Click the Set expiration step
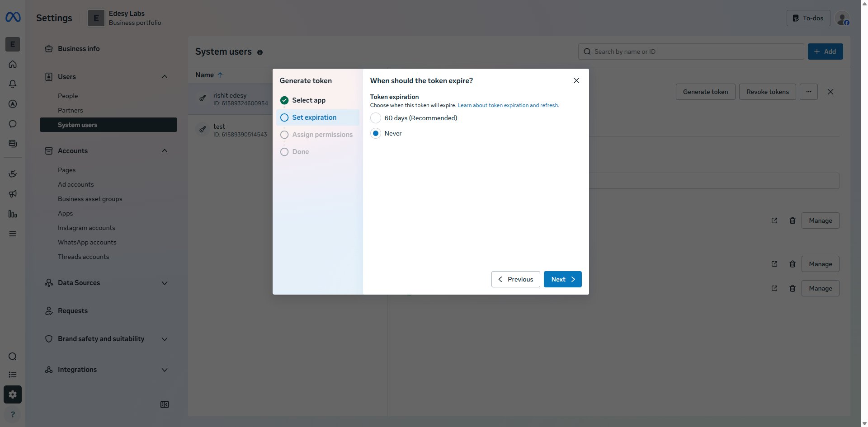This screenshot has height=427, width=868. [318, 117]
